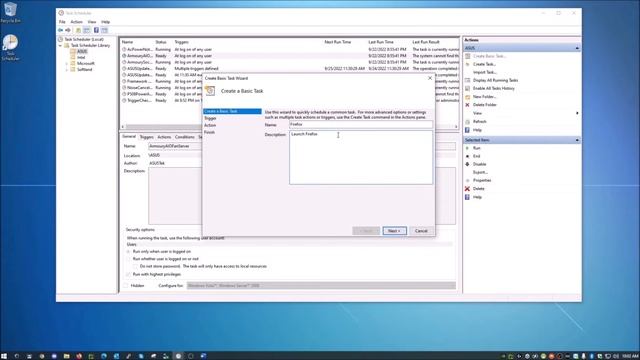Click task list horizontal scrollbar left arrow
The height and width of the screenshot is (360, 640).
click(123, 127)
